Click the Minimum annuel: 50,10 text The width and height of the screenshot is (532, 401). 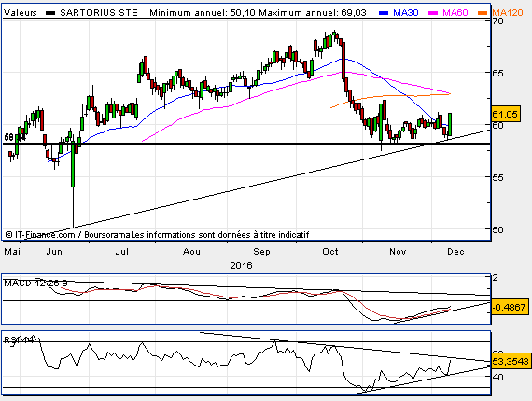(203, 13)
